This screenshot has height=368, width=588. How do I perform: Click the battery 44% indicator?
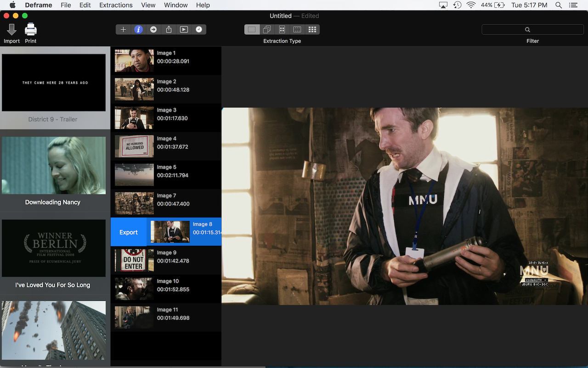(x=493, y=5)
